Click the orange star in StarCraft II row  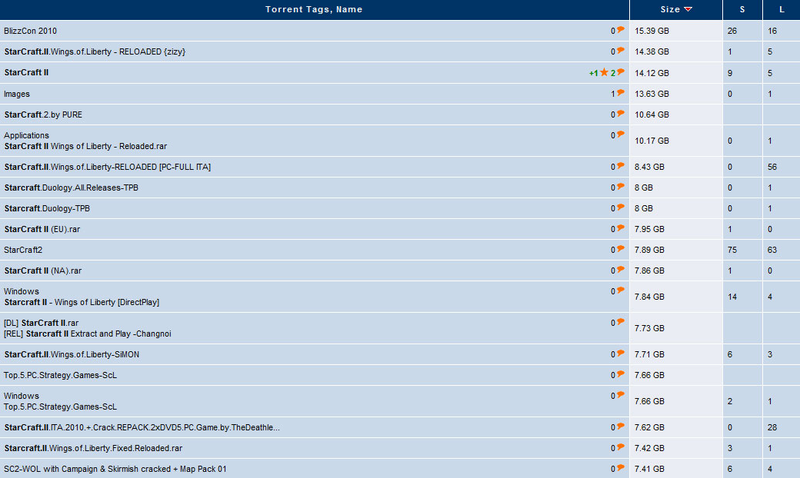[604, 72]
